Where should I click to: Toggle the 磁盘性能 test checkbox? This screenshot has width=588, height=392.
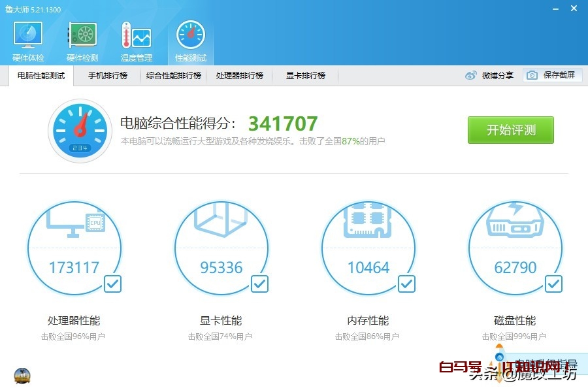[x=553, y=284]
